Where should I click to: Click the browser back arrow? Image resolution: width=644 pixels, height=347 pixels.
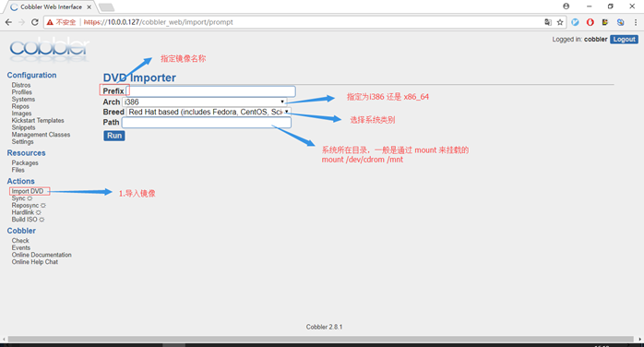8,22
